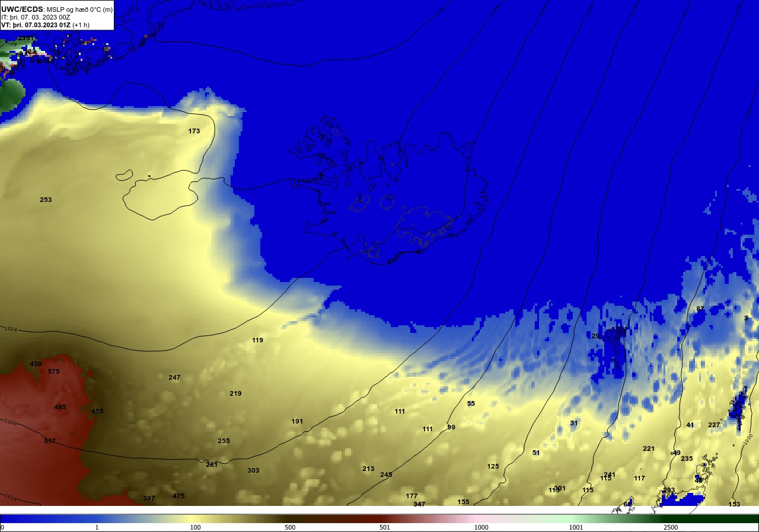
Task: Select the height value 455
Action: (97, 411)
